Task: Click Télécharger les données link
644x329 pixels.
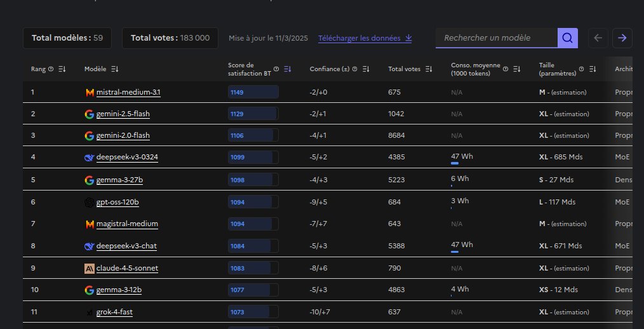Action: 365,38
